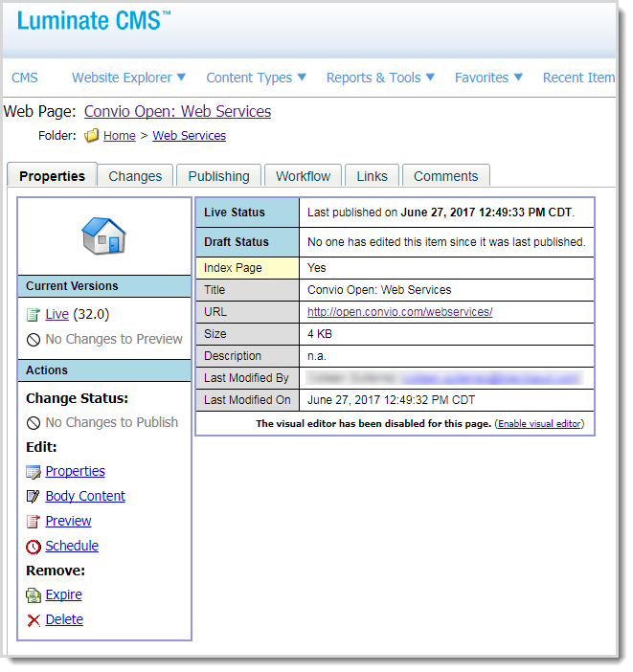Open the Links tab
This screenshot has height=672, width=633.
[x=372, y=176]
